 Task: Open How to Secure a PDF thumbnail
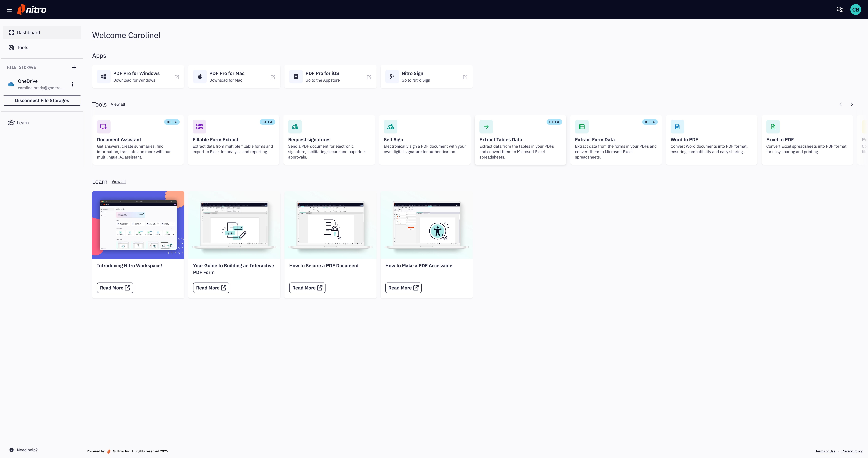[330, 225]
